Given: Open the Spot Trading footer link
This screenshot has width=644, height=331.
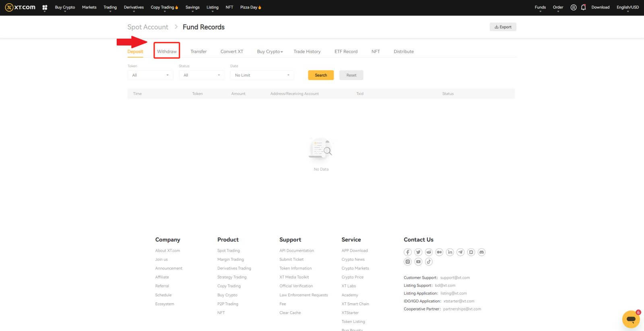Looking at the screenshot, I should click(228, 250).
